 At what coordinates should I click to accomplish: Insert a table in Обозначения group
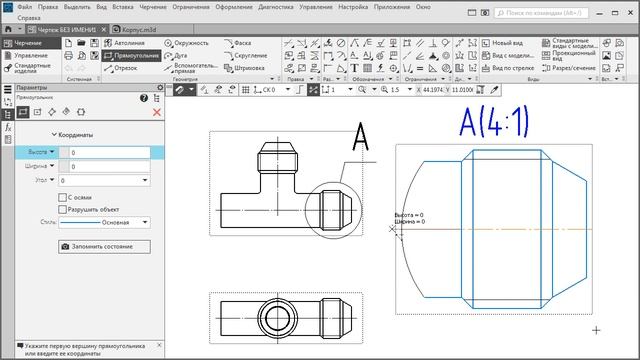(x=367, y=68)
